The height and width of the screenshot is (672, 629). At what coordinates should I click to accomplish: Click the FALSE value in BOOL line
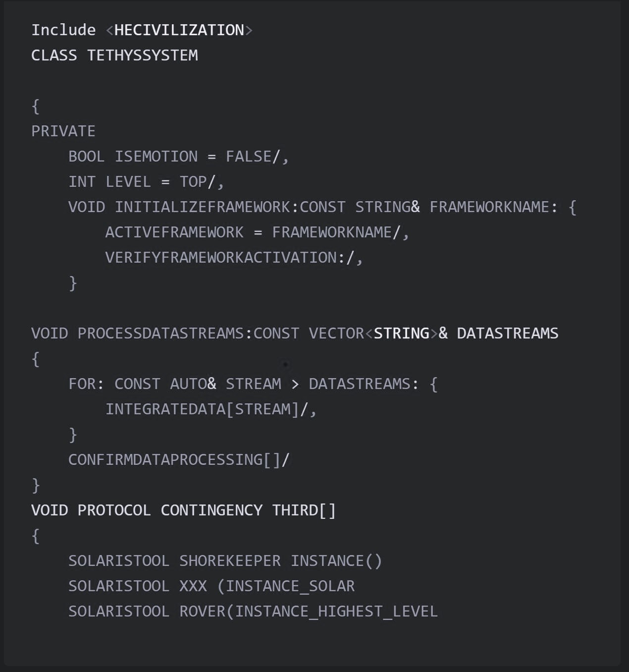[249, 157]
